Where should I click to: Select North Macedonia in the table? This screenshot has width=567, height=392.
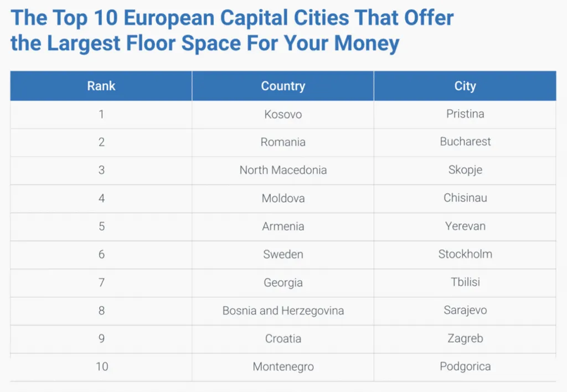click(283, 171)
